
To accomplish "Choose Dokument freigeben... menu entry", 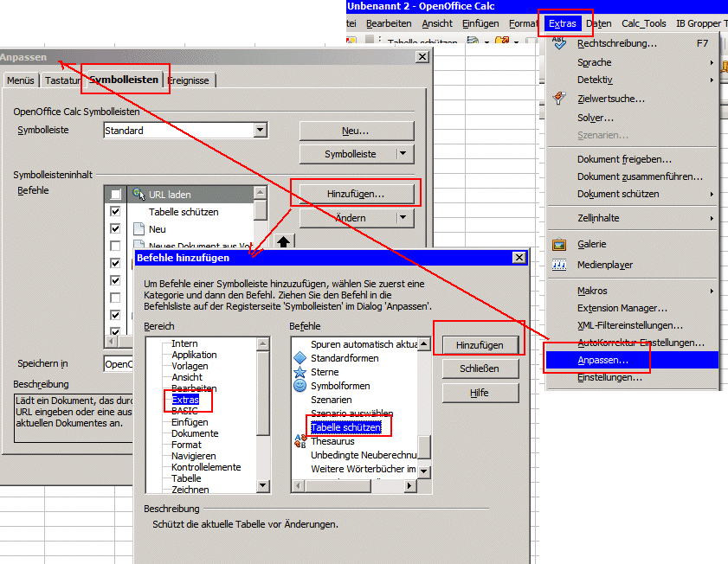I will click(633, 159).
